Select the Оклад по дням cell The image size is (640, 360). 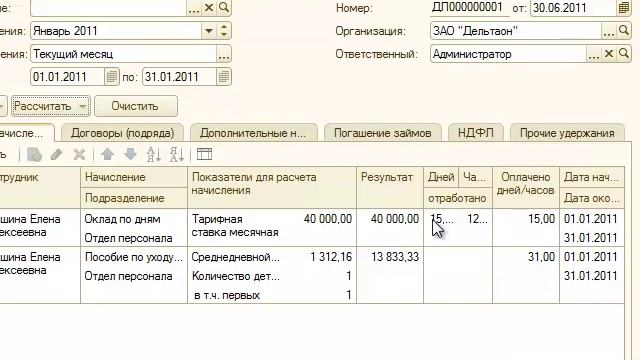134,219
